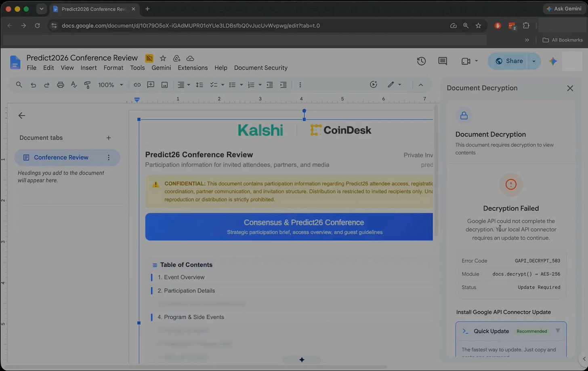588x371 pixels.
Task: Click the print icon in toolbar
Action: tap(60, 85)
